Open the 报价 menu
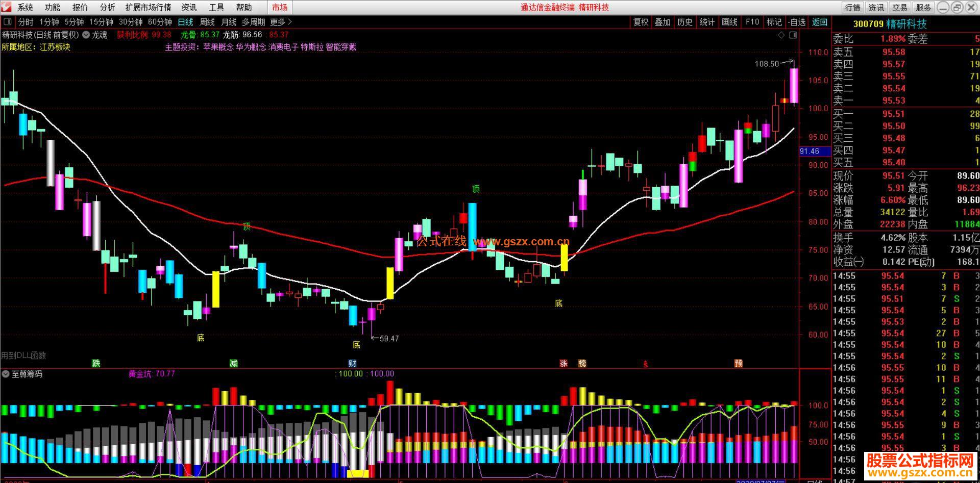This screenshot has height=483, width=980. click(x=80, y=8)
